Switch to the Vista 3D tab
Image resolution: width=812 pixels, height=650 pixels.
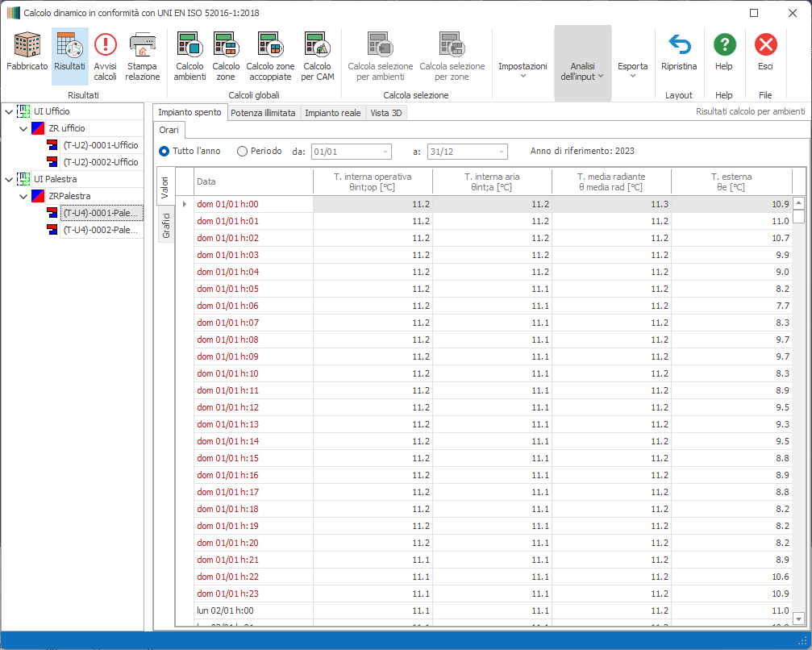(385, 113)
